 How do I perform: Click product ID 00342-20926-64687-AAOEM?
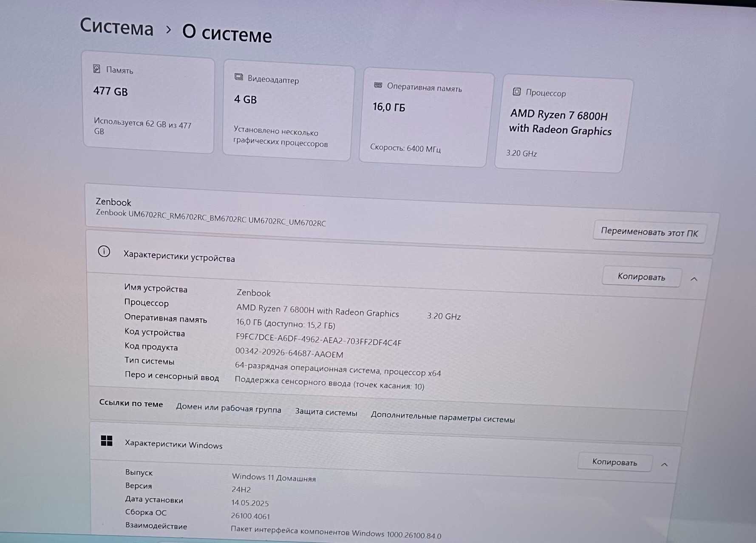click(x=289, y=353)
